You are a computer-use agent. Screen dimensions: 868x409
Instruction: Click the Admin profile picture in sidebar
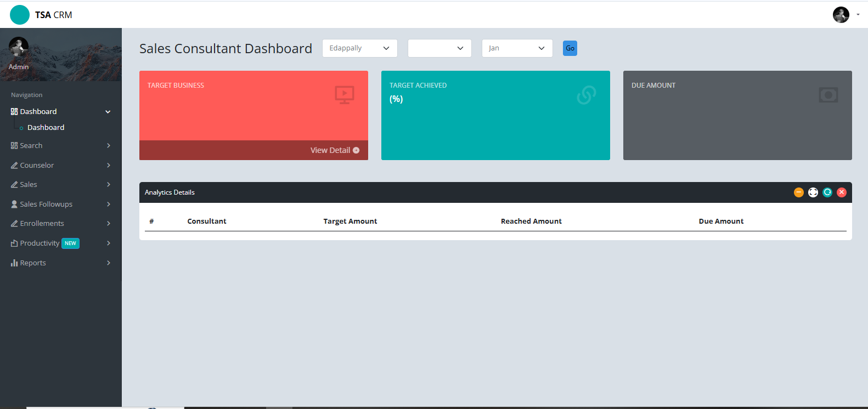(x=19, y=47)
